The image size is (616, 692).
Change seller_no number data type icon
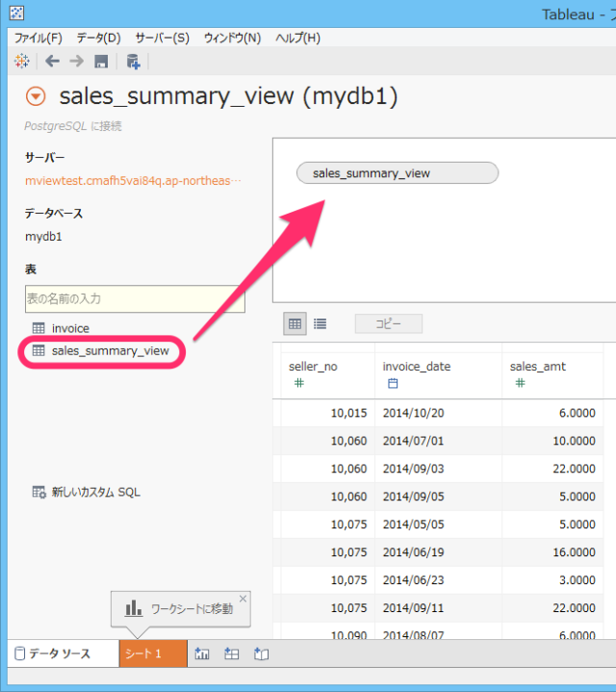[x=299, y=383]
